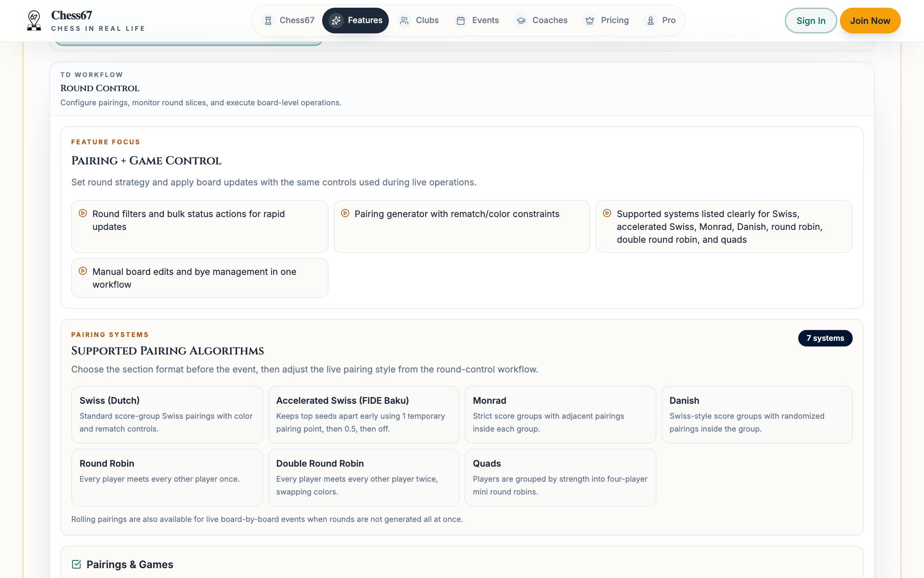Click 'Set round strategy and apply board updates' text
The width and height of the screenshot is (924, 578).
274,182
